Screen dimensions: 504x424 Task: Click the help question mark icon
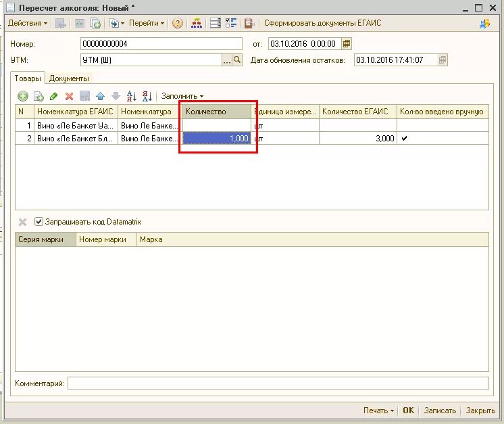(x=178, y=23)
